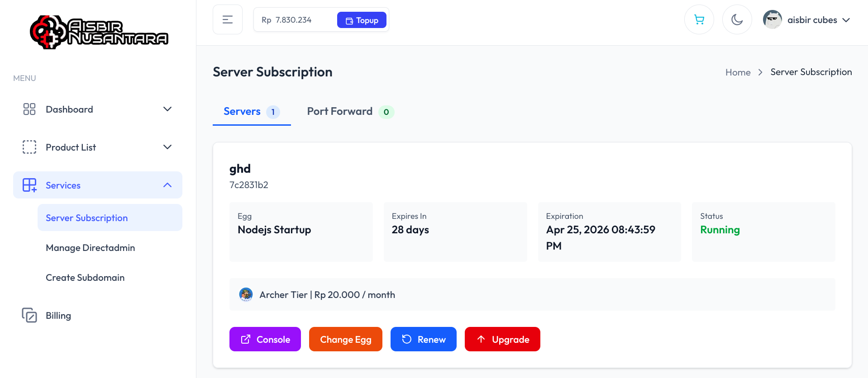The image size is (868, 378).
Task: Click the Aisbir Nusantara logo
Action: click(99, 32)
